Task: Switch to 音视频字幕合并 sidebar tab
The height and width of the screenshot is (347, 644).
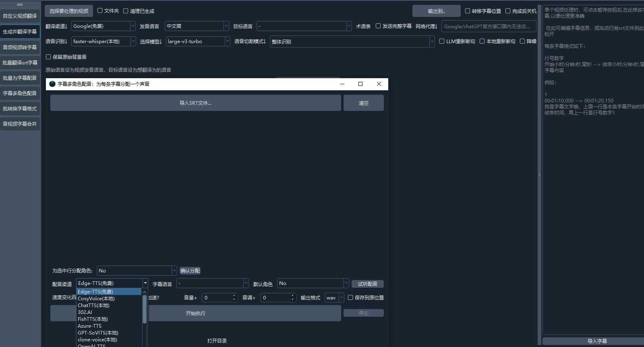Action: click(x=20, y=124)
